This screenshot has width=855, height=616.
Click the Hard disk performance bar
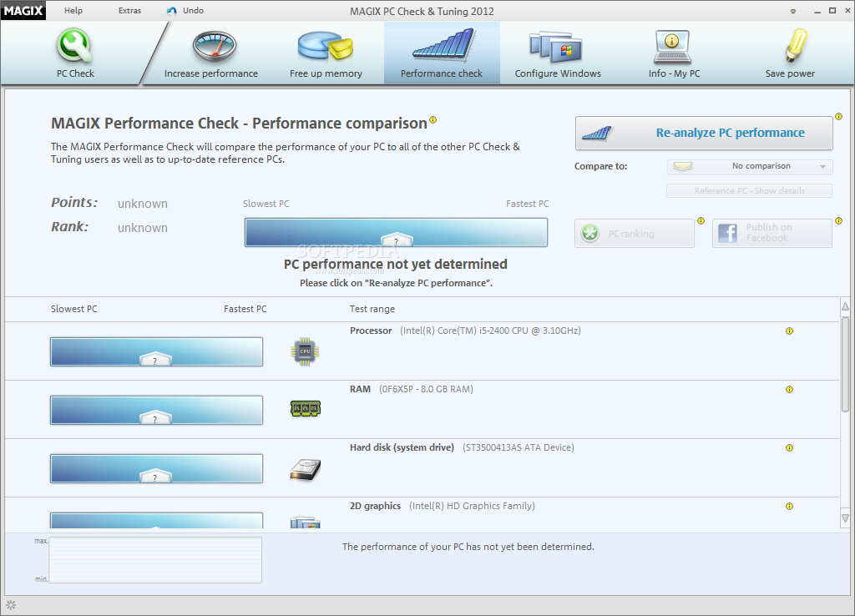156,468
